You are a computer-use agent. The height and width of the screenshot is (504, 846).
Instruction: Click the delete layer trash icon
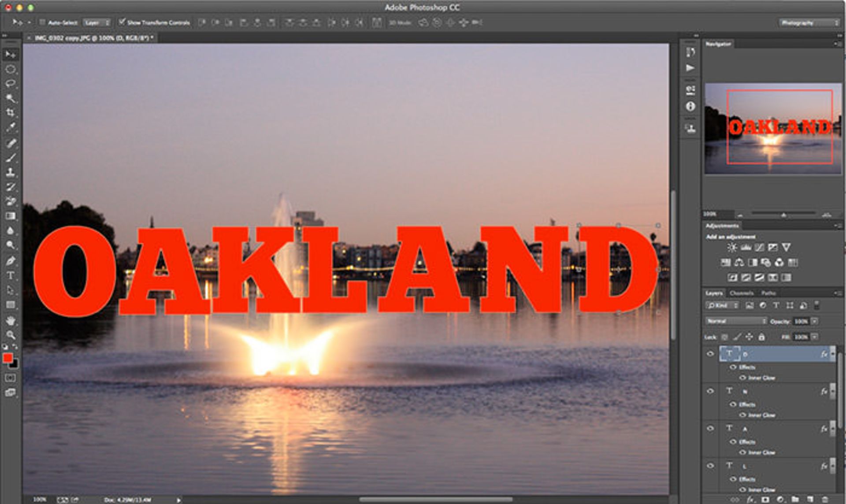click(x=825, y=499)
